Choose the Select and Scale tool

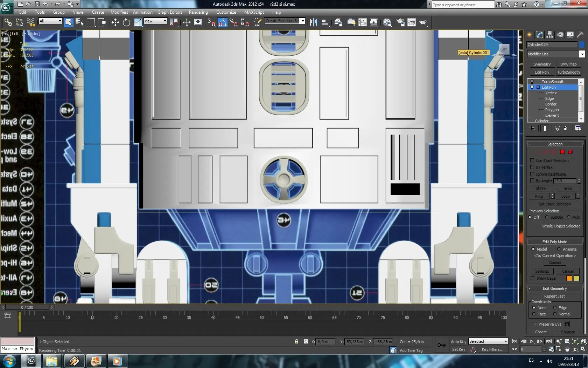tap(138, 22)
